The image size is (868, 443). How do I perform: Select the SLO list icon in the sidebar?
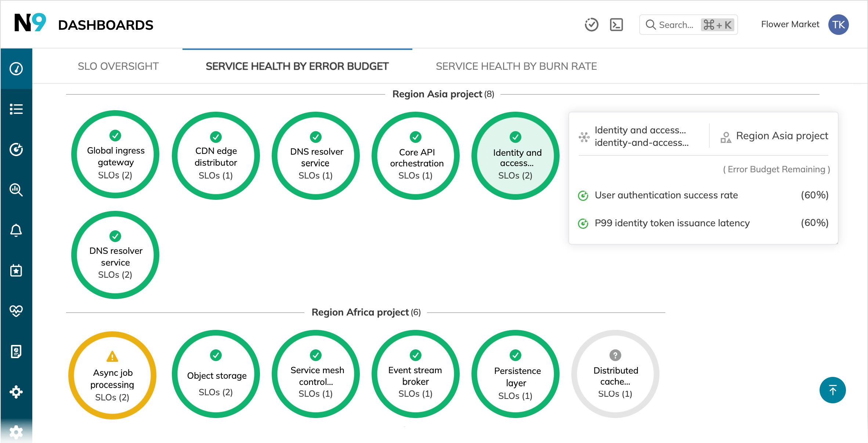coord(16,109)
